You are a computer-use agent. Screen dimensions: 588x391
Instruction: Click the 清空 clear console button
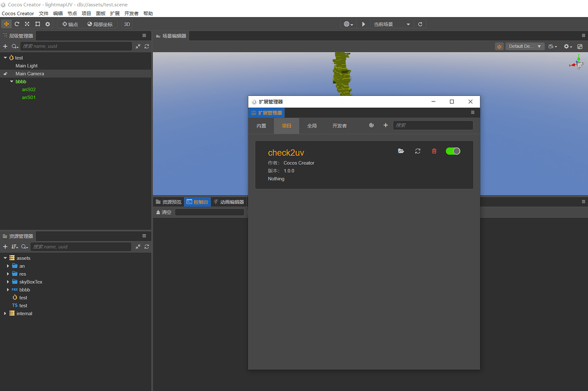tap(164, 212)
